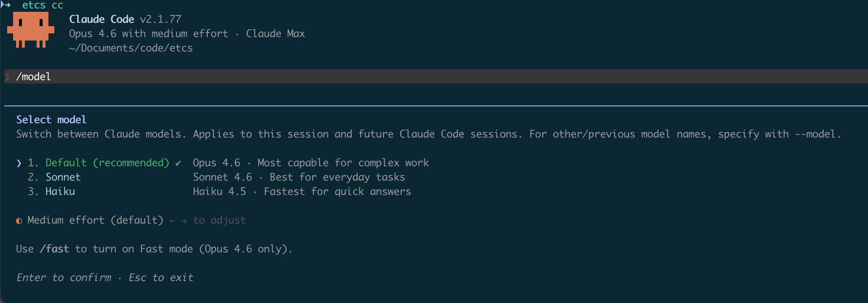Click the Medium effort (default) setting

95,220
